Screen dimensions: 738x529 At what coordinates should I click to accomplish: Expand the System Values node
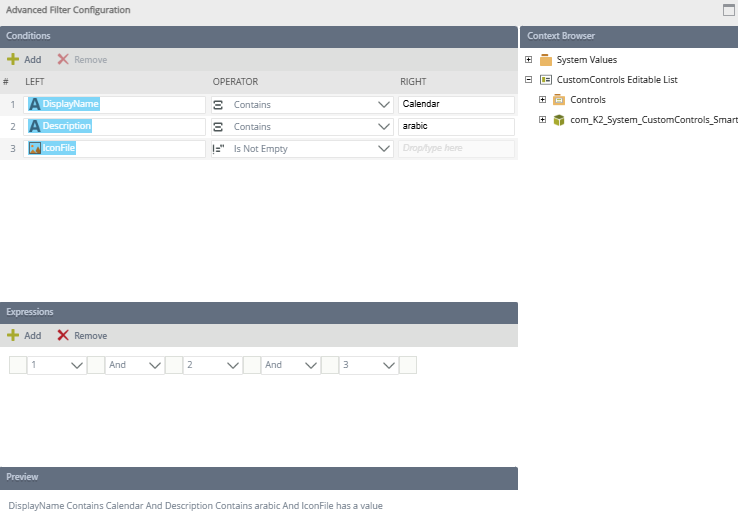tap(529, 59)
